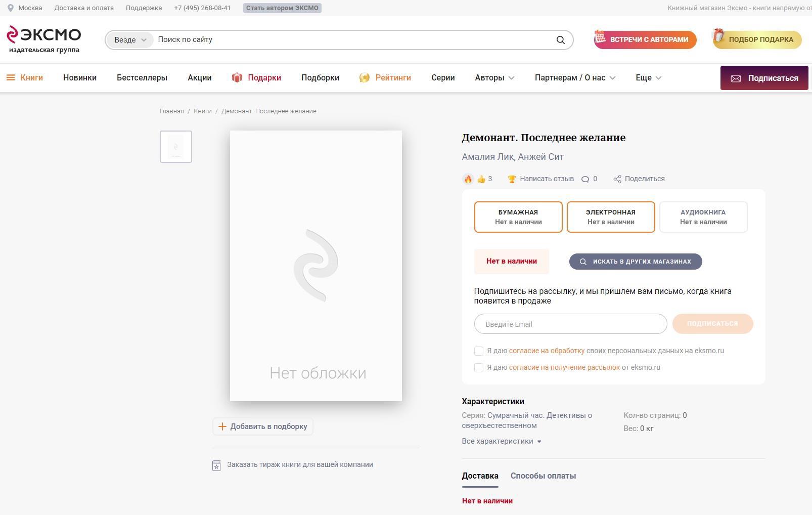
Task: Click the ЭКСМО logo
Action: pyautogui.click(x=43, y=39)
